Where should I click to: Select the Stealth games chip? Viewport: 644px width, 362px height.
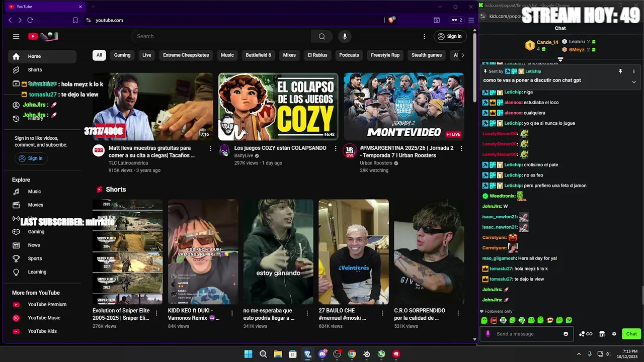(x=427, y=55)
